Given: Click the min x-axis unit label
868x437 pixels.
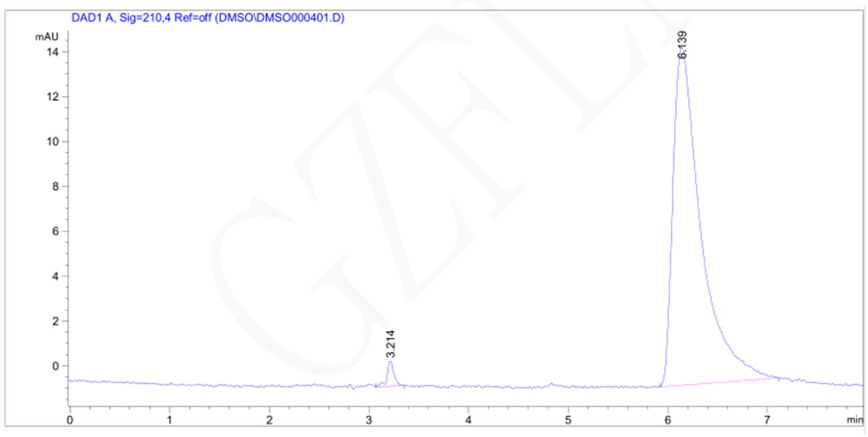Looking at the screenshot, I should pyautogui.click(x=854, y=420).
